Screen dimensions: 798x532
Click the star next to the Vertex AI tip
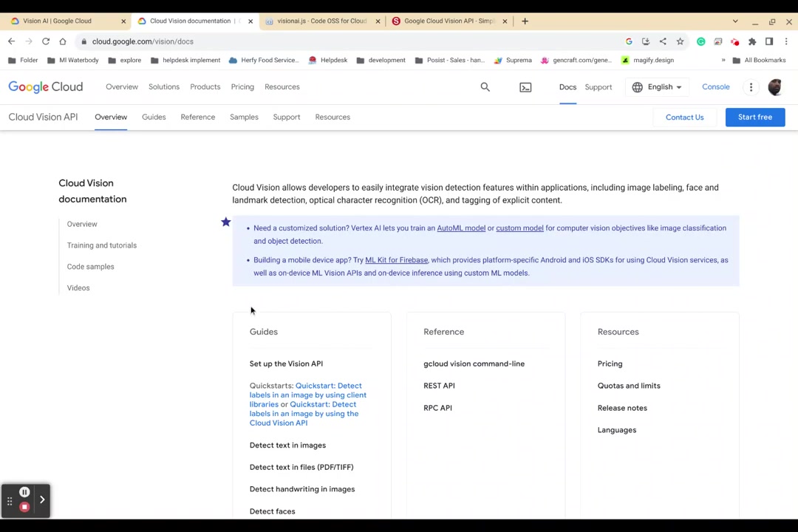(226, 222)
